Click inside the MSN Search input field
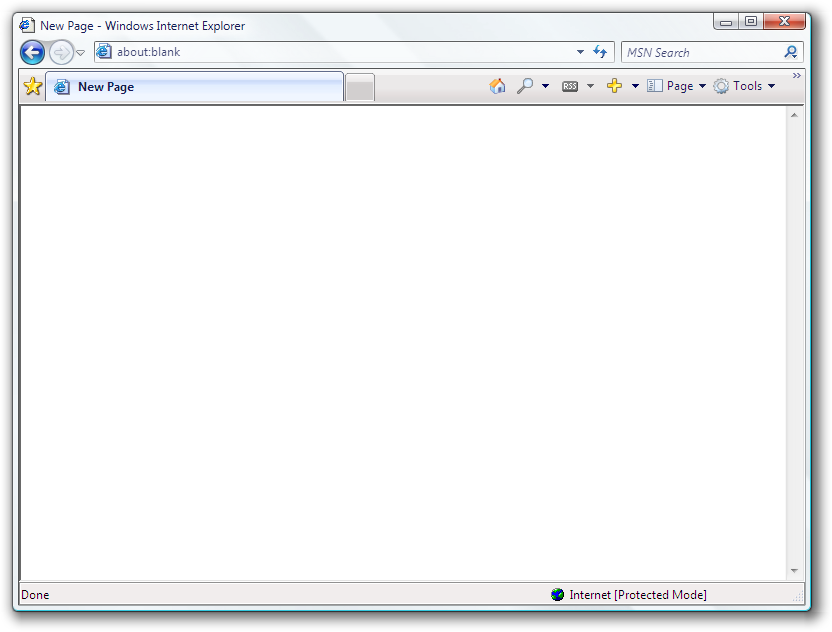Screen dimensions: 832x632 tap(700, 51)
